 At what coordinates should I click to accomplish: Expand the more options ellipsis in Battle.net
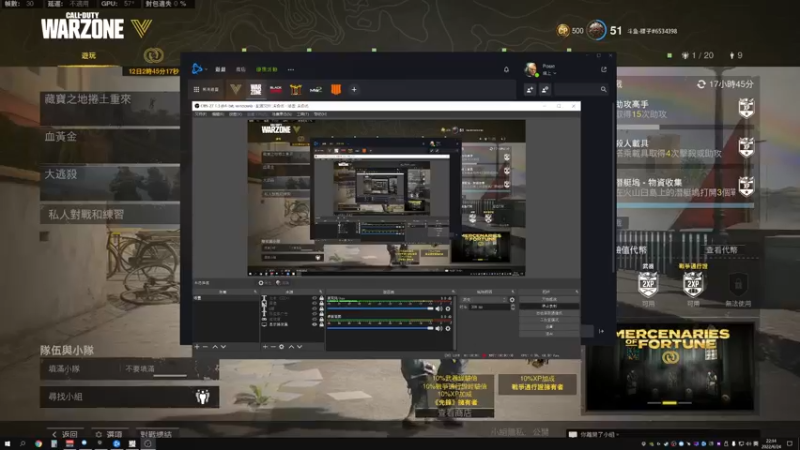point(291,69)
